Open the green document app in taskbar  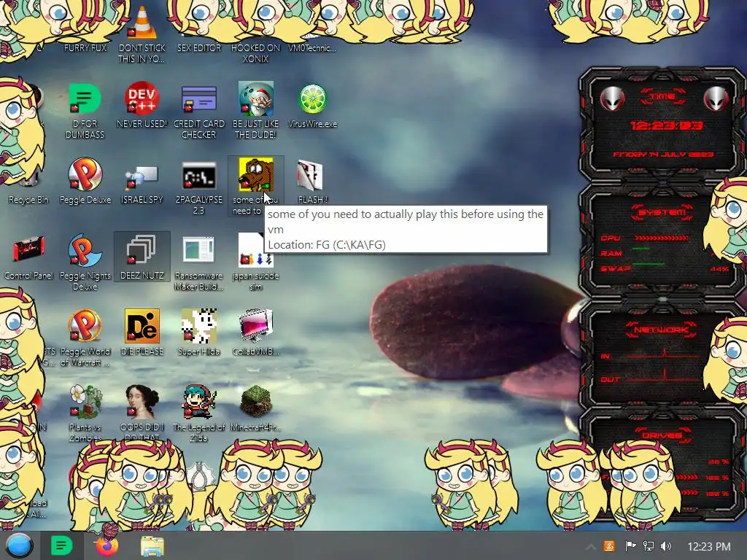(x=62, y=545)
